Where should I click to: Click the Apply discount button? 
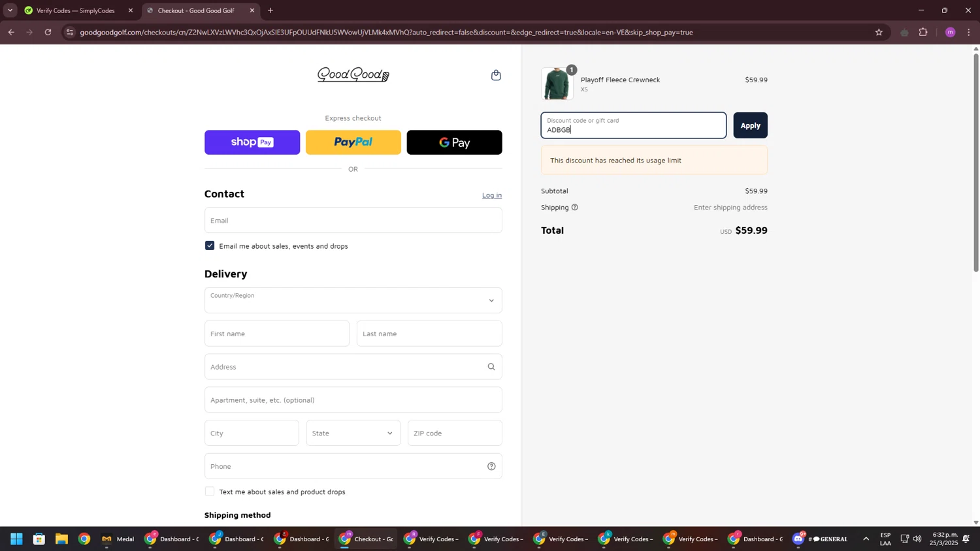click(750, 125)
